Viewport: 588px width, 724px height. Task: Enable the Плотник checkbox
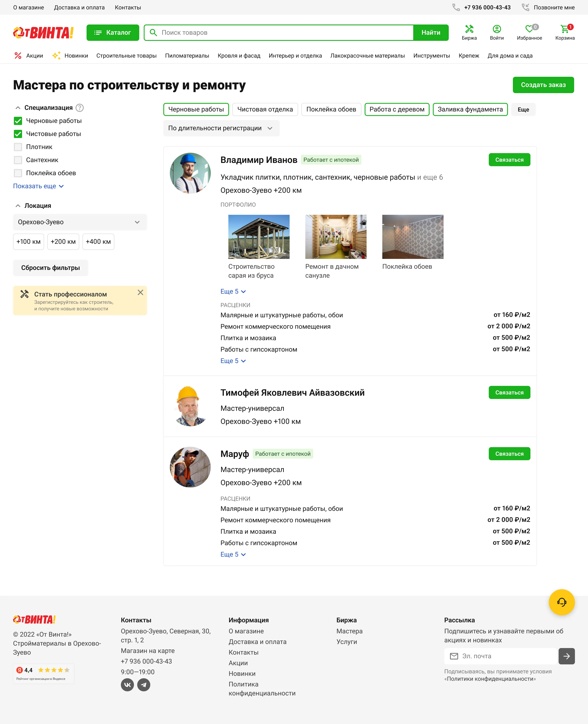(18, 147)
